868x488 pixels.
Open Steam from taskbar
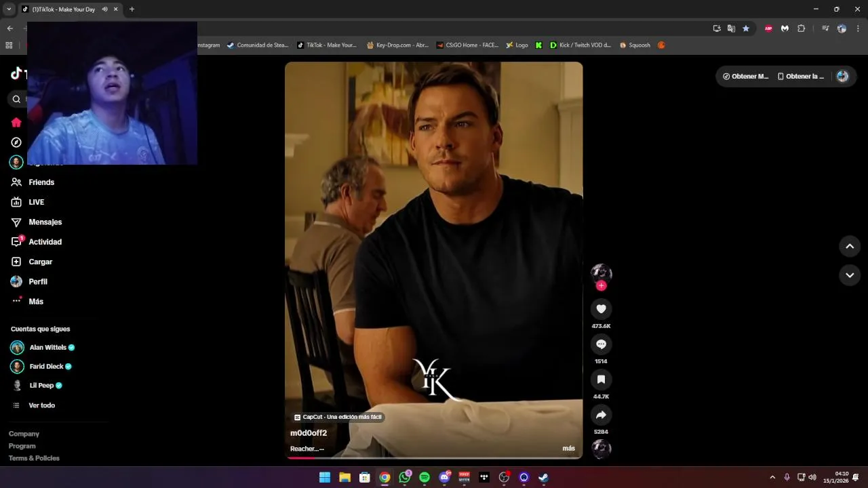click(x=544, y=477)
